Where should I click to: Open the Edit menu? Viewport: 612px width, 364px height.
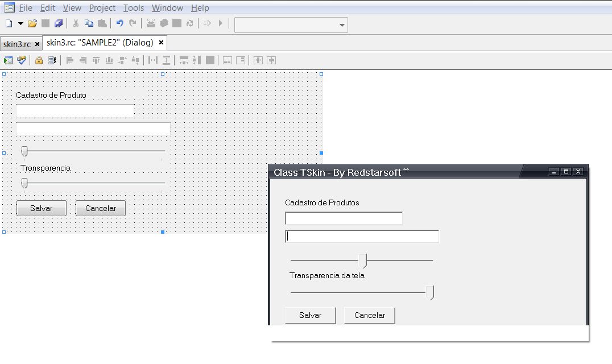pyautogui.click(x=48, y=8)
